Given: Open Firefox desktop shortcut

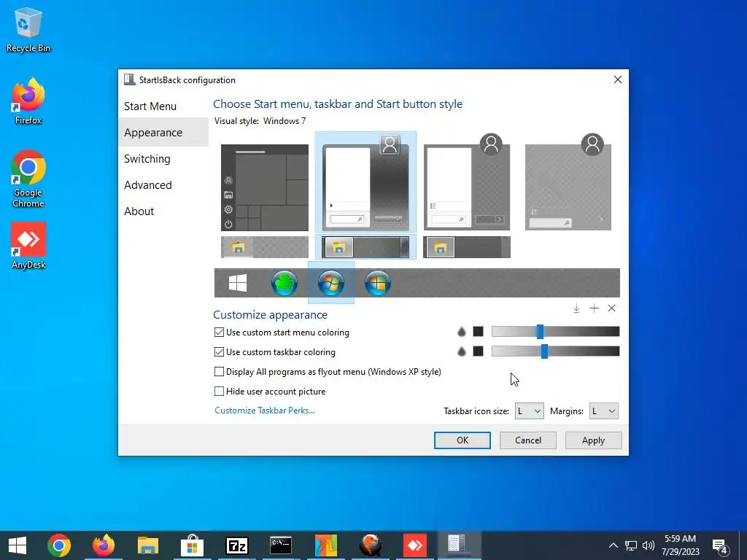Looking at the screenshot, I should 28,101.
